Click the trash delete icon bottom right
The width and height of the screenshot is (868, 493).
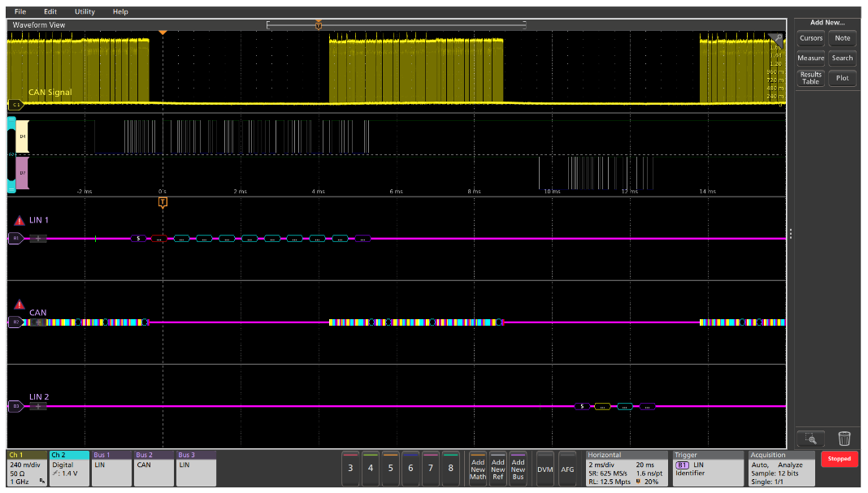(x=844, y=438)
